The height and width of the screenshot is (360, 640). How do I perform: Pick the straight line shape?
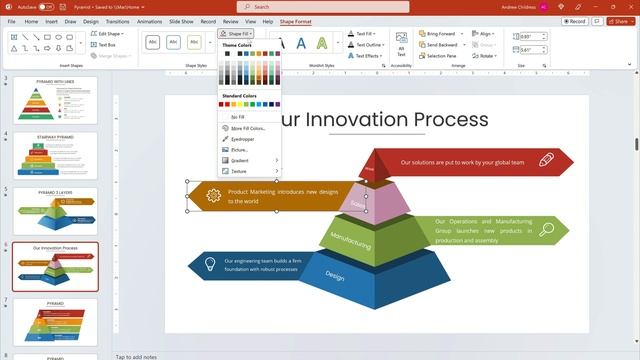point(25,37)
